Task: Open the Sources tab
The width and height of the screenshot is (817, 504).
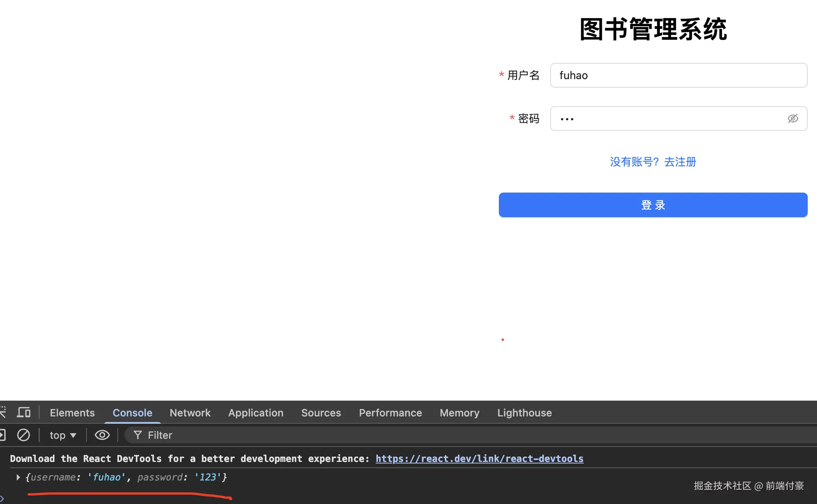Action: pyautogui.click(x=321, y=413)
